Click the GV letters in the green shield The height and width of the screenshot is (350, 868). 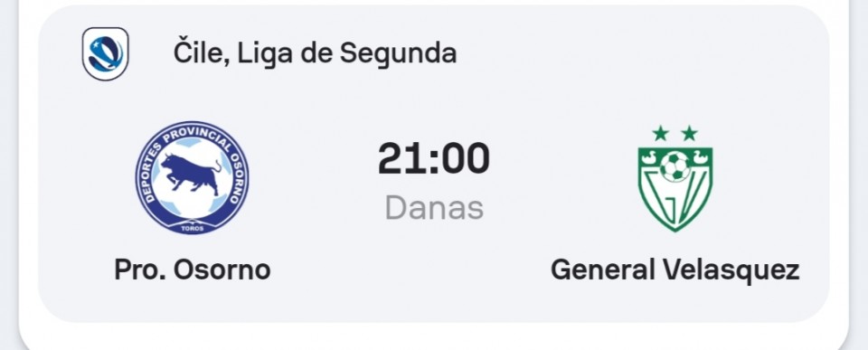[x=675, y=199]
